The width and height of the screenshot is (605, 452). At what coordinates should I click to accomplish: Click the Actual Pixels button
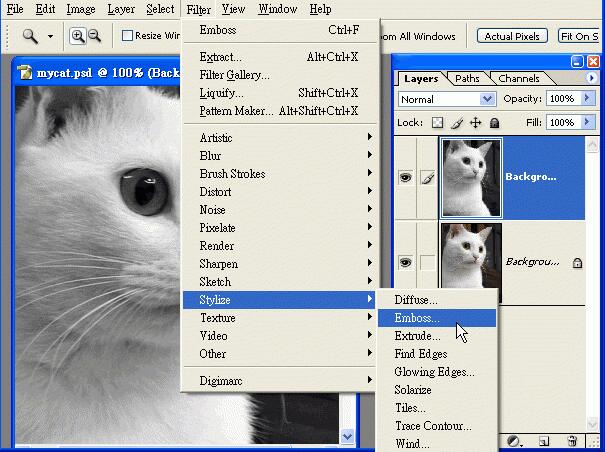512,36
